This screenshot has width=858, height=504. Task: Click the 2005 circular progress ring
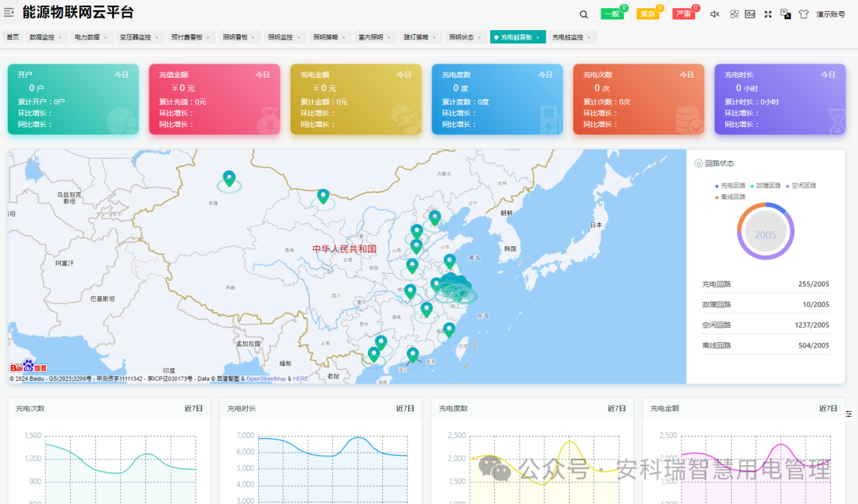coord(764,230)
